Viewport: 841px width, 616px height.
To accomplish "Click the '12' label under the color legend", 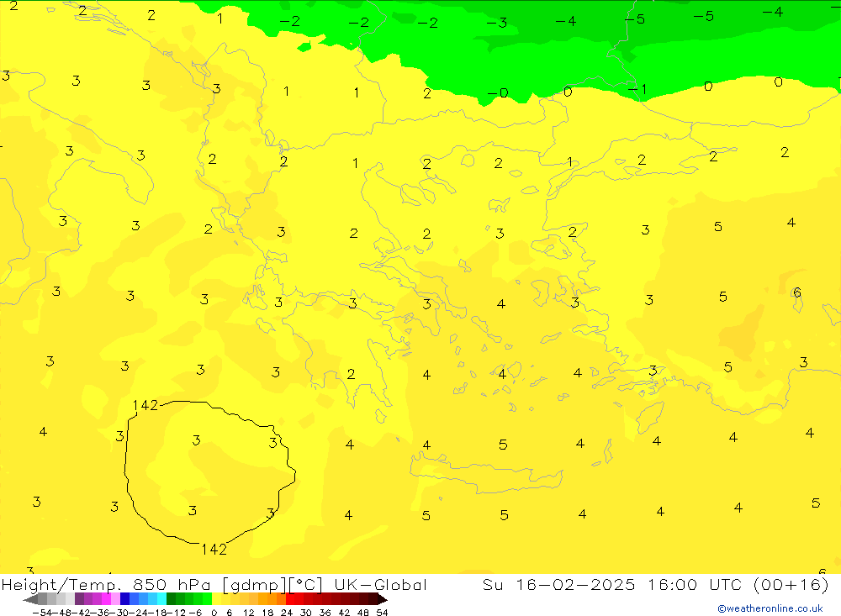I will [248, 613].
